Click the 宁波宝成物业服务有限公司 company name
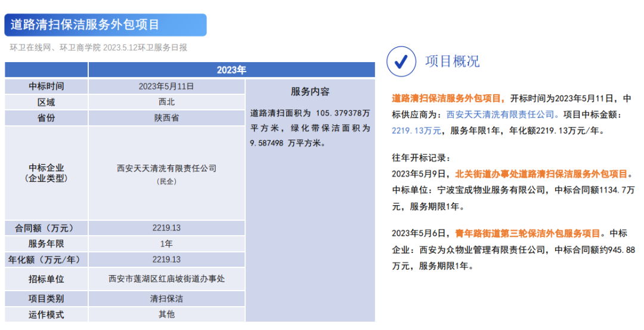644x330 pixels. coord(491,190)
